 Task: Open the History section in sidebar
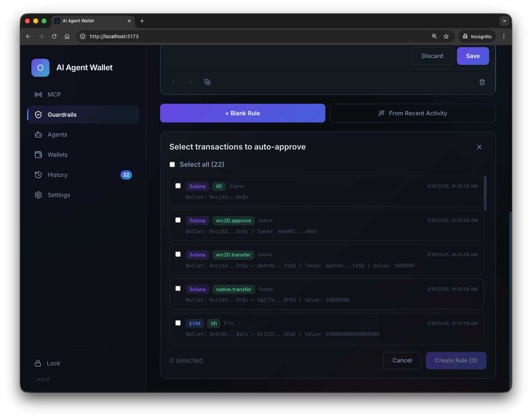pyautogui.click(x=57, y=175)
